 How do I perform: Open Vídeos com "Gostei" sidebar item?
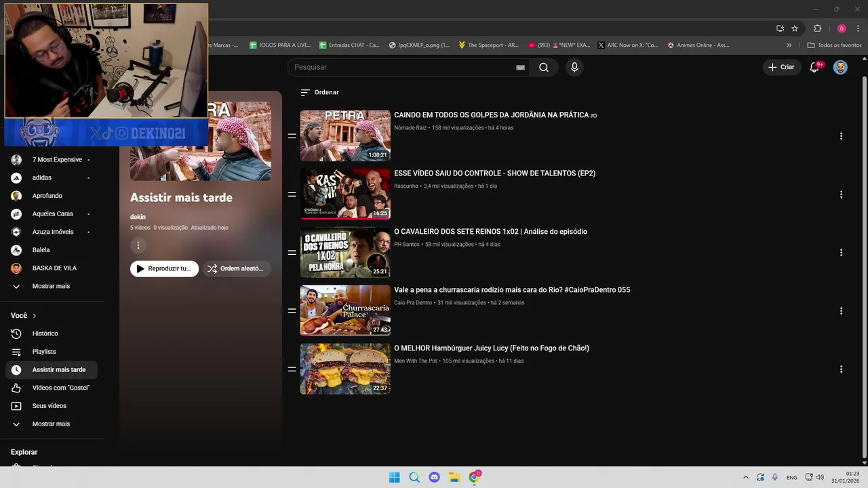pyautogui.click(x=52, y=388)
